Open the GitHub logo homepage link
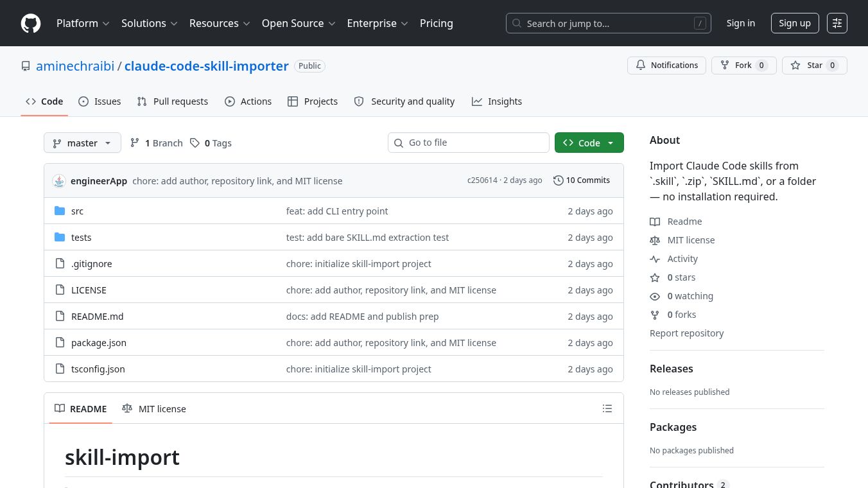 pos(31,23)
